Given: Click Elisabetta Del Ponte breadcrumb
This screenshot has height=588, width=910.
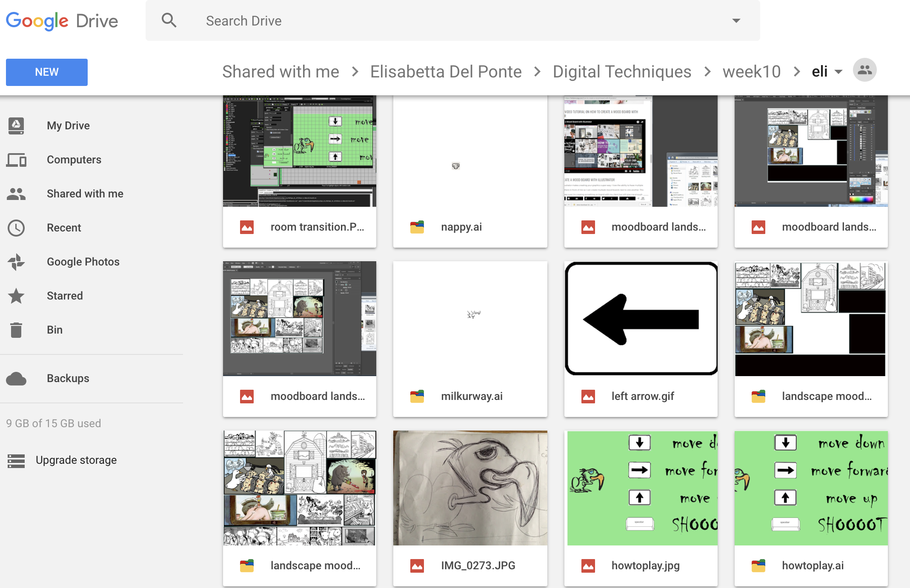Looking at the screenshot, I should [446, 72].
